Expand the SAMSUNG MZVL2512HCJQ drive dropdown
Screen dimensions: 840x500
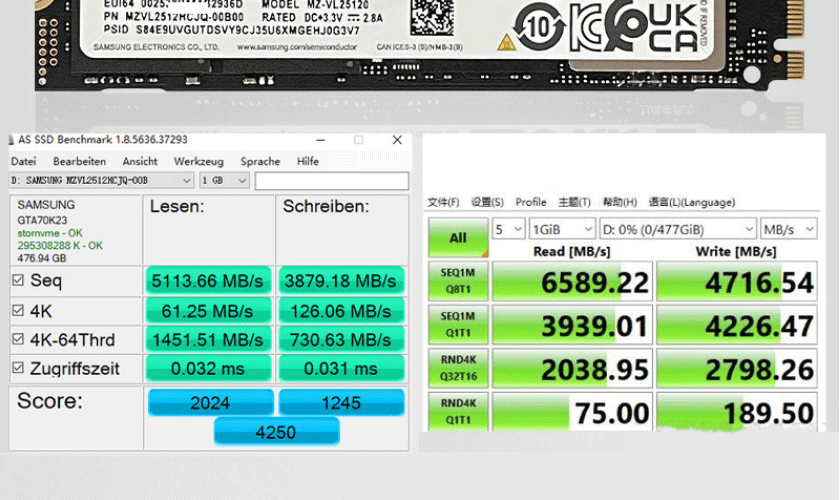102,181
